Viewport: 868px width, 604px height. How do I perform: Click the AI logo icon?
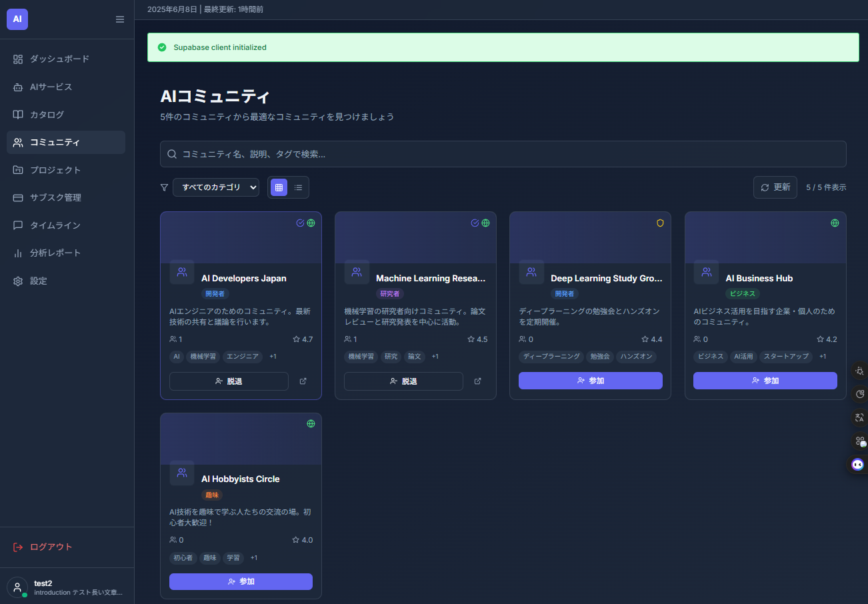tap(17, 19)
